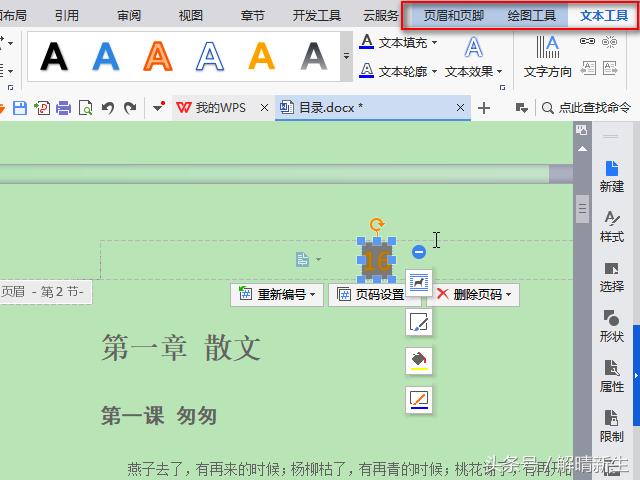This screenshot has width=640, height=480.
Task: Switch to the 页眉和页脚 tab
Action: [x=453, y=16]
